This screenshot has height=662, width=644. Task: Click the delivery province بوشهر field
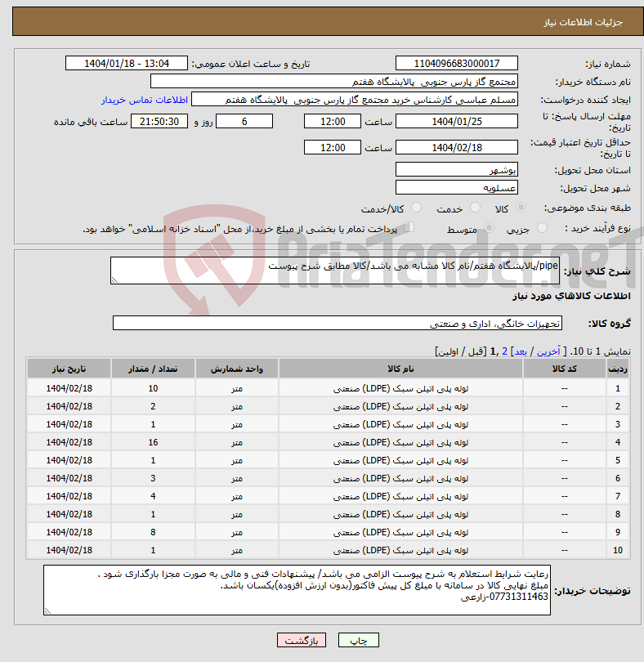click(x=457, y=170)
